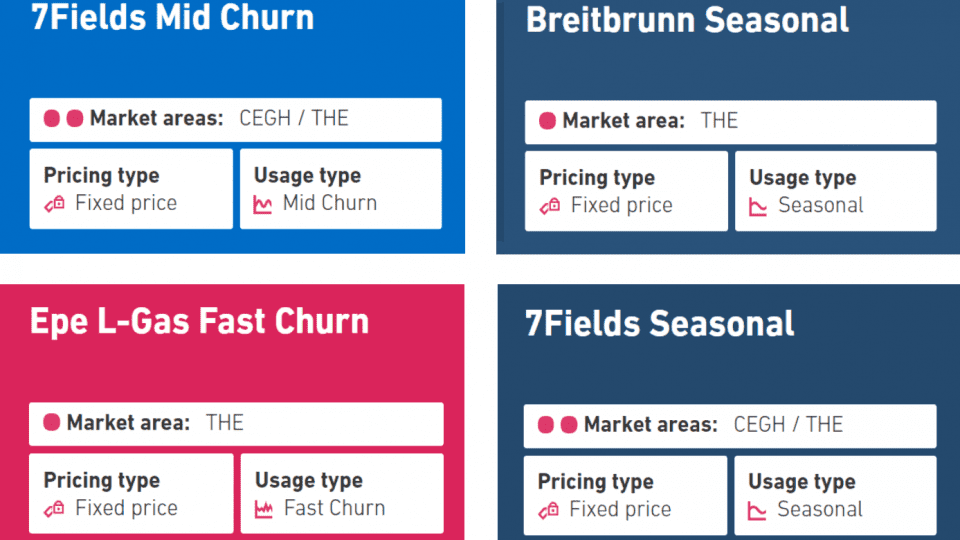Click pink market dots in 7Fields Mid Churn

tap(63, 118)
